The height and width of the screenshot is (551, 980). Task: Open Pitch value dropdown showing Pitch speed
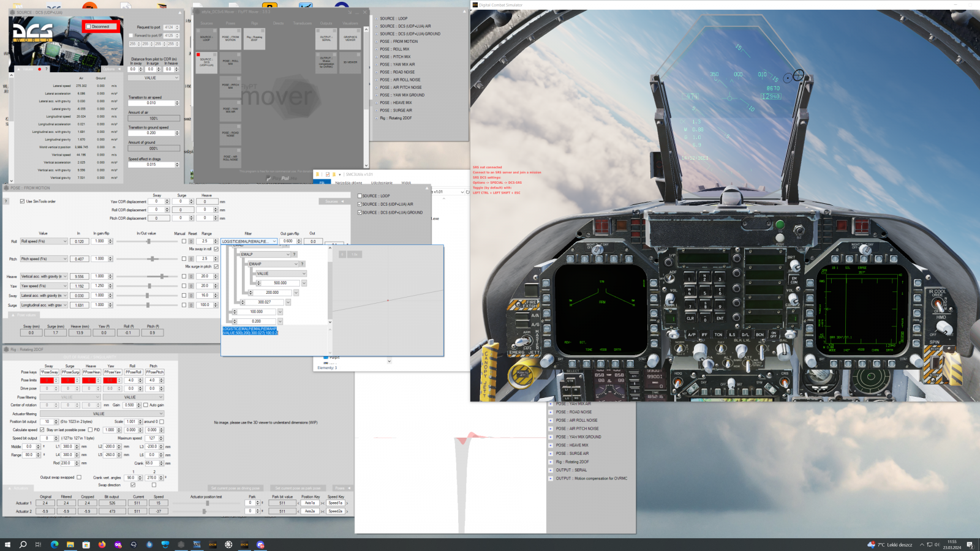click(x=44, y=259)
